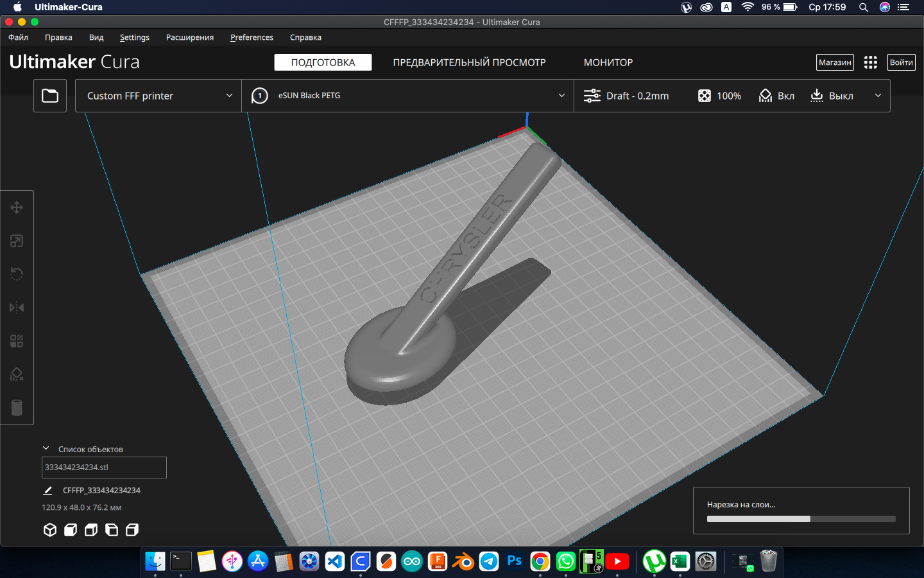Image resolution: width=924 pixels, height=578 pixels.
Task: Open the Settings menu
Action: click(x=135, y=37)
